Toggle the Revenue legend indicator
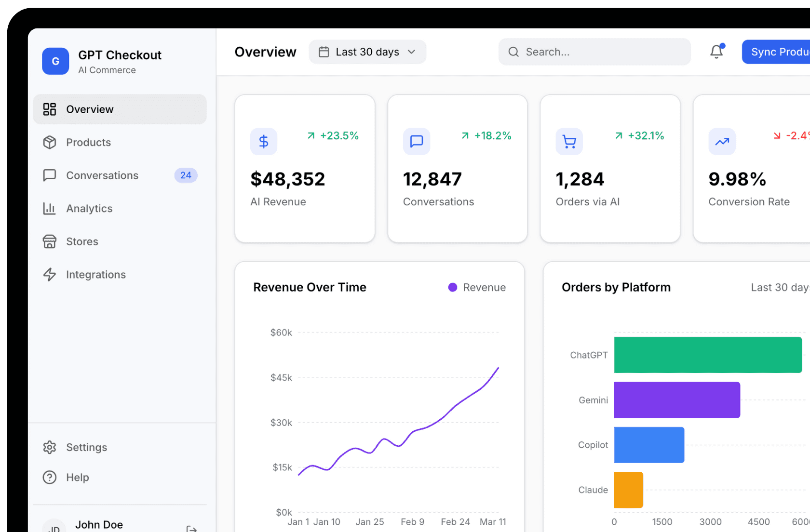Screen dimensions: 810x532 452,287
